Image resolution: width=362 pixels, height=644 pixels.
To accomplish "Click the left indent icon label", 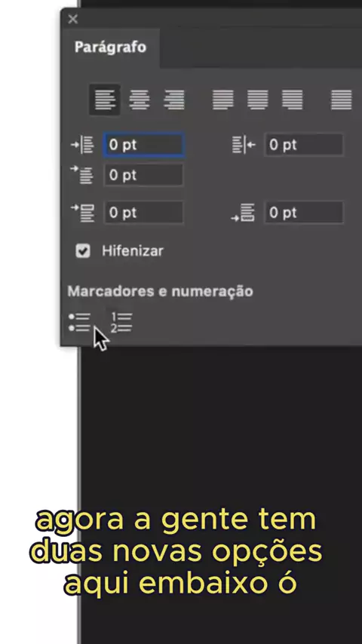I will (x=83, y=145).
